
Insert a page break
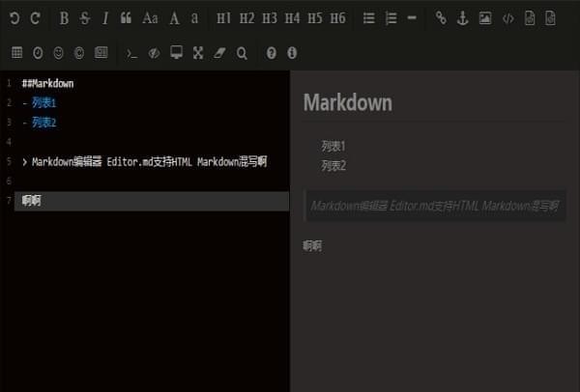[101, 52]
